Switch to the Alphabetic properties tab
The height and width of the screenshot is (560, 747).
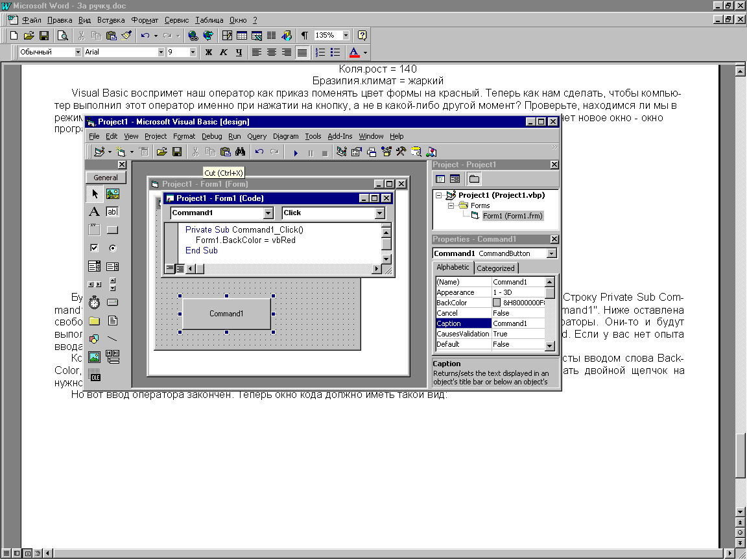click(453, 267)
